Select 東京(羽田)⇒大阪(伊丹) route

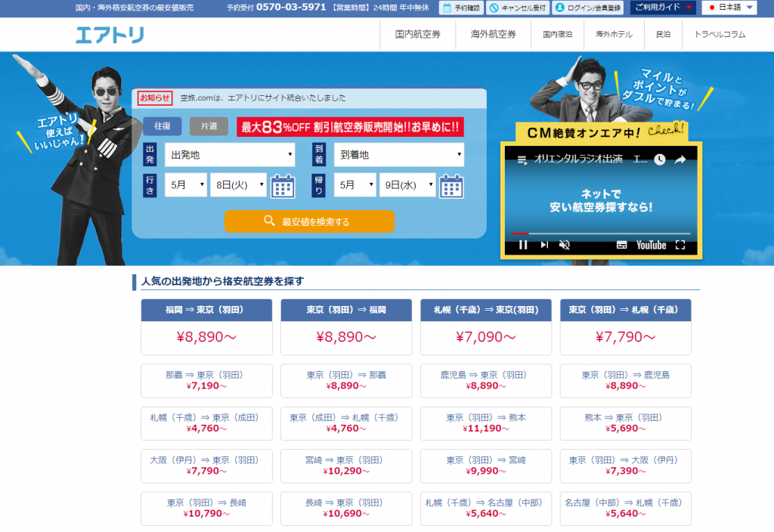point(625,466)
